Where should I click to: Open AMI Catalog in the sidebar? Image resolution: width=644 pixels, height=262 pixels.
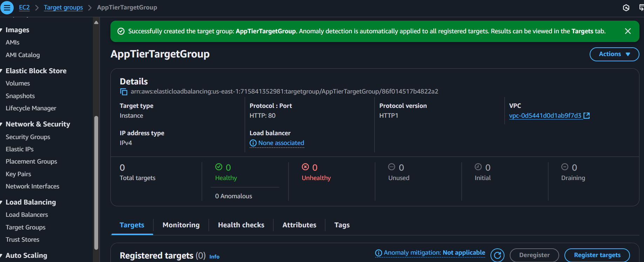[23, 55]
